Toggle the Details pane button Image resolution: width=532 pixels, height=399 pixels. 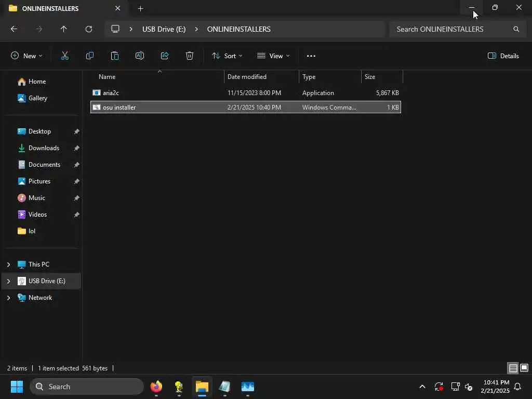[x=503, y=56]
